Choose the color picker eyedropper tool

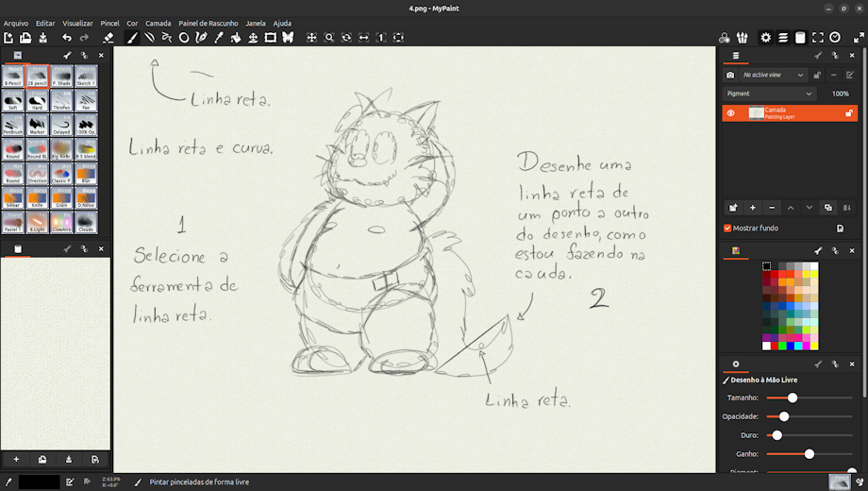pyautogui.click(x=219, y=38)
